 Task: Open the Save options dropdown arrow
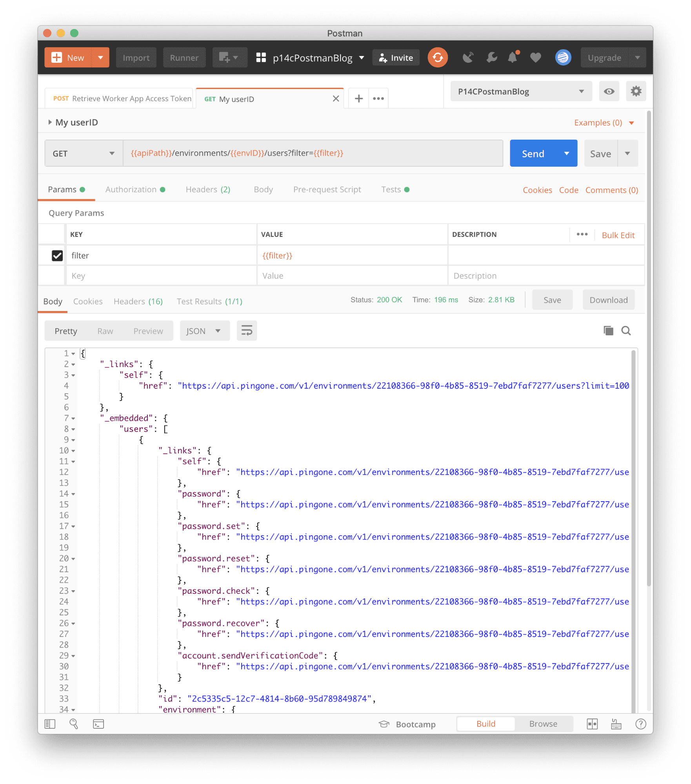tap(627, 153)
